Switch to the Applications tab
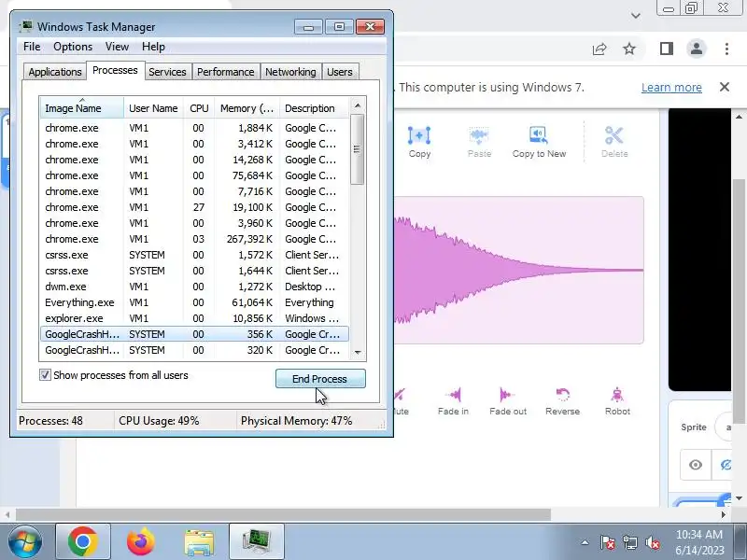Screen dimensions: 747x560 55,72
